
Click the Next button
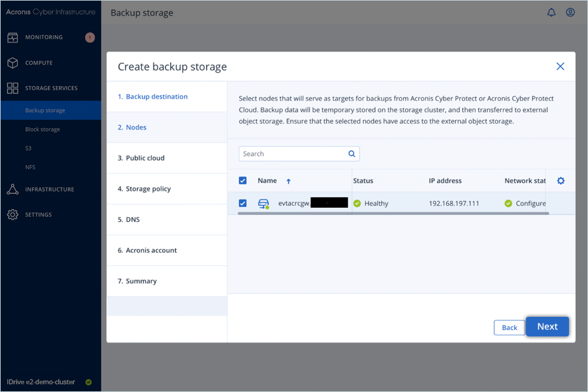tap(547, 327)
